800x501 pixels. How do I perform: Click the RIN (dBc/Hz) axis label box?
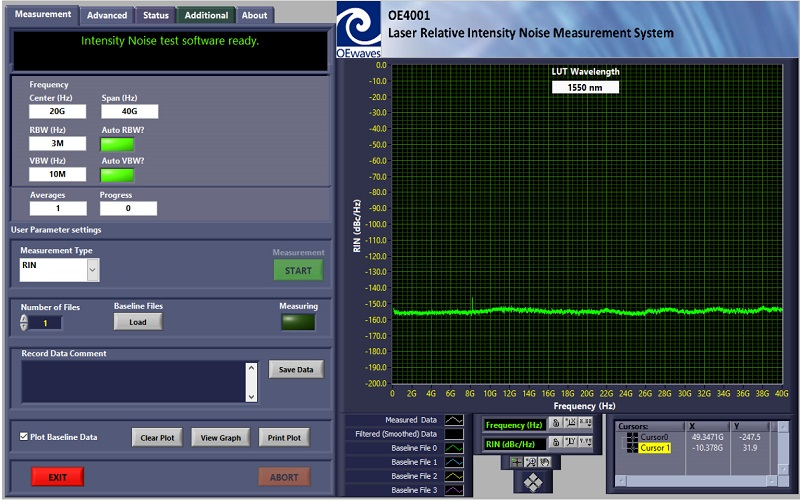(514, 444)
